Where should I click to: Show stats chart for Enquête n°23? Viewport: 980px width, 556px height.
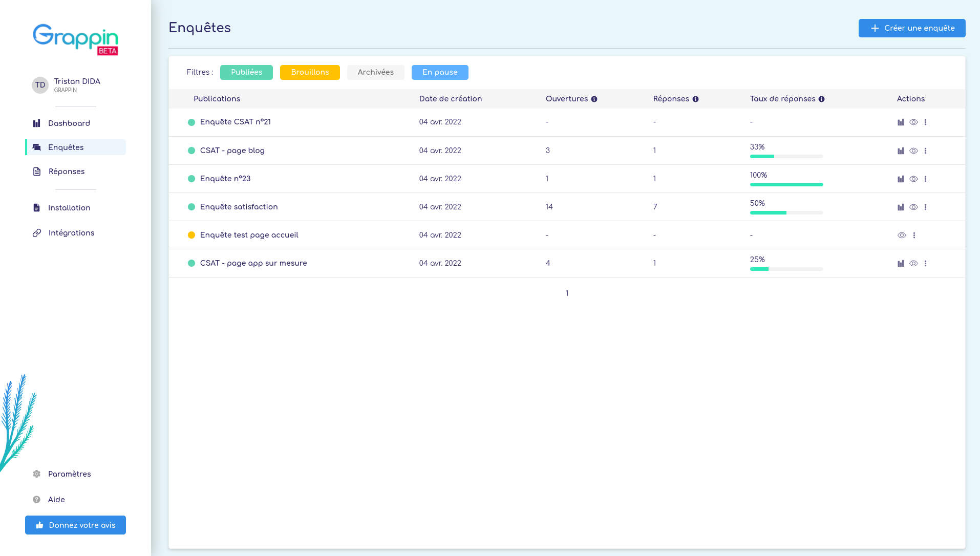901,179
